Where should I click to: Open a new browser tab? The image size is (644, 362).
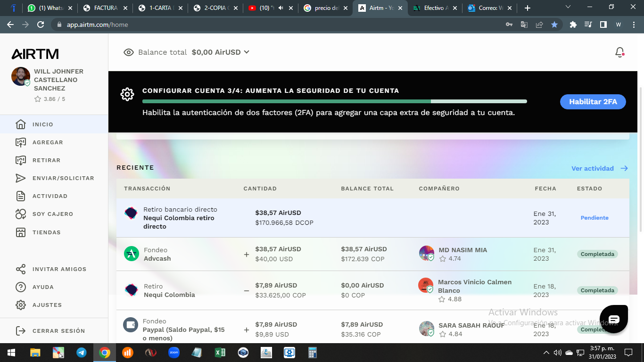pyautogui.click(x=528, y=8)
